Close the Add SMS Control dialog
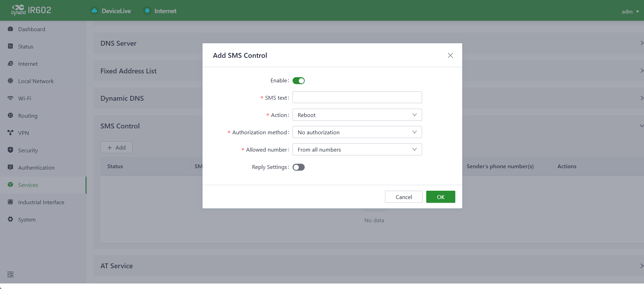The width and height of the screenshot is (644, 289). [x=450, y=55]
